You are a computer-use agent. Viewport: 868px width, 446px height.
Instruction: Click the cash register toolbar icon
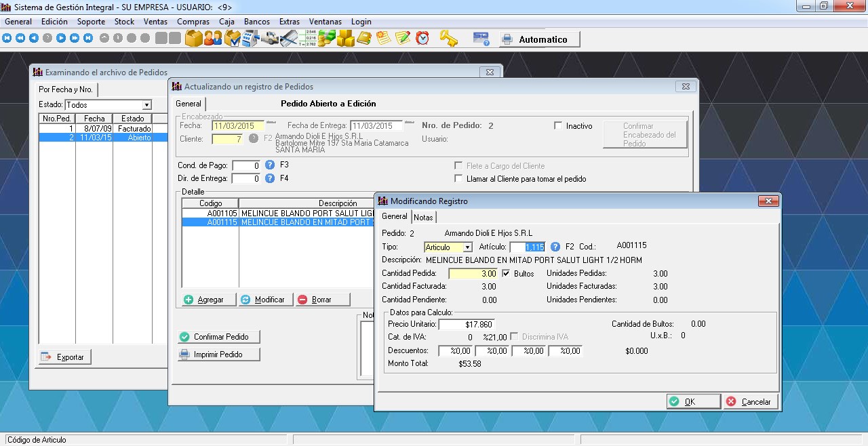click(x=251, y=39)
